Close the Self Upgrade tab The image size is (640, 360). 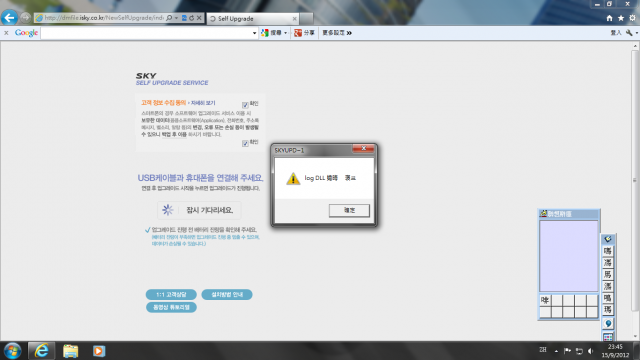point(295,19)
